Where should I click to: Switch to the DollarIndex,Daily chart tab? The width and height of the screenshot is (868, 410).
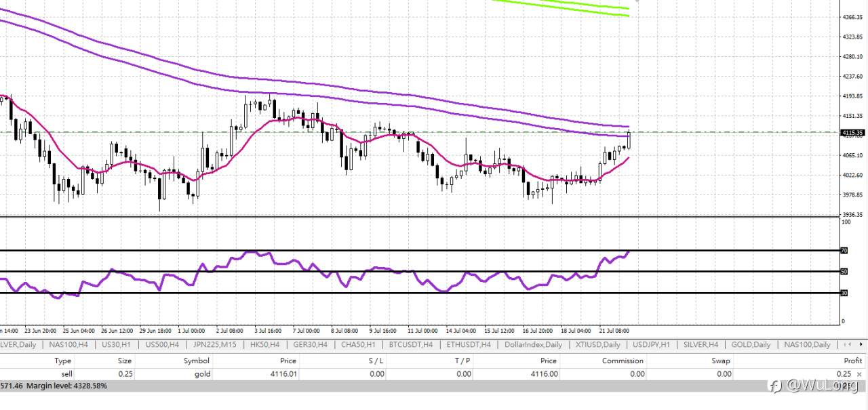pos(533,344)
